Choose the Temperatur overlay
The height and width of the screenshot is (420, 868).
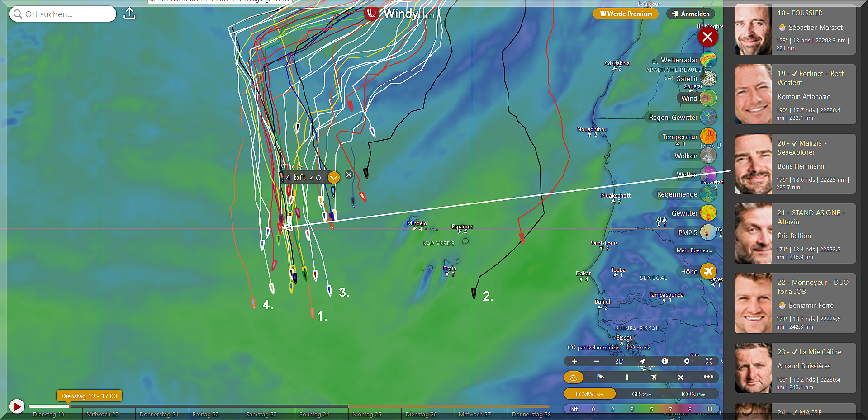pyautogui.click(x=708, y=137)
